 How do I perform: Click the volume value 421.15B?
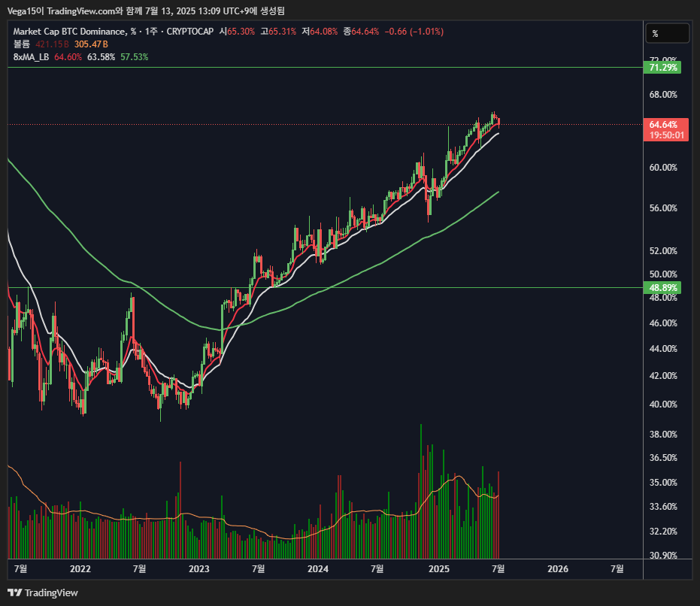pyautogui.click(x=52, y=44)
